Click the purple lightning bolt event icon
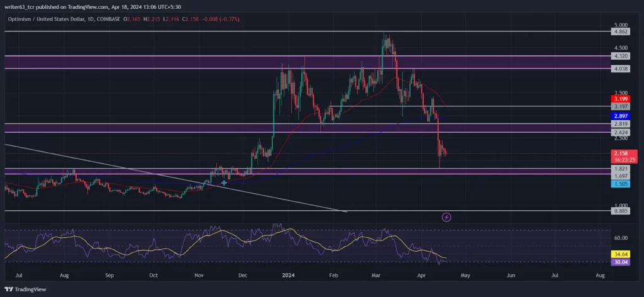The image size is (644, 297). coord(446,217)
